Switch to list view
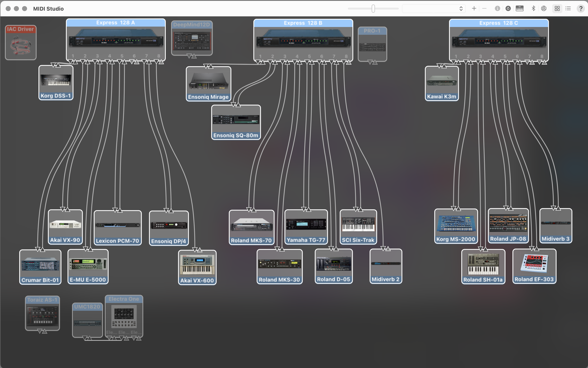 point(568,9)
